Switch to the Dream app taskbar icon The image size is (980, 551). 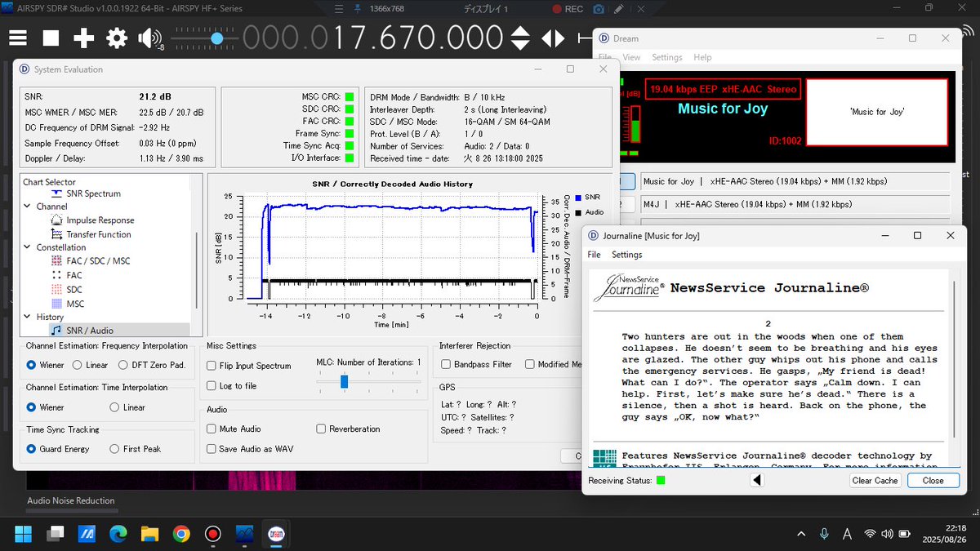[x=275, y=534]
